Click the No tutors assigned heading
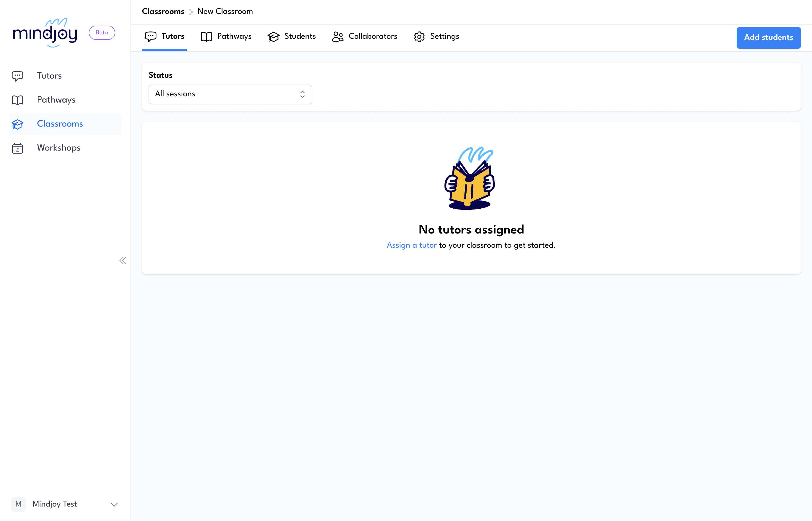 pyautogui.click(x=471, y=229)
